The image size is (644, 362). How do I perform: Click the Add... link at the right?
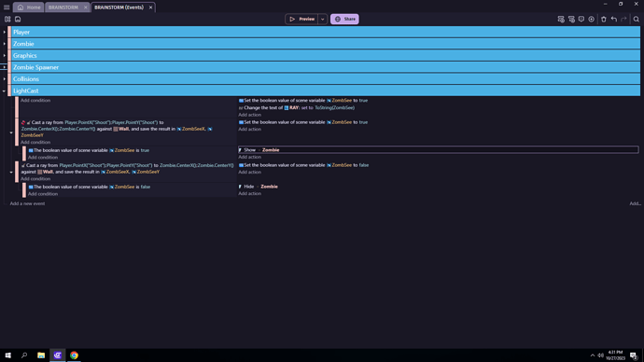635,203
